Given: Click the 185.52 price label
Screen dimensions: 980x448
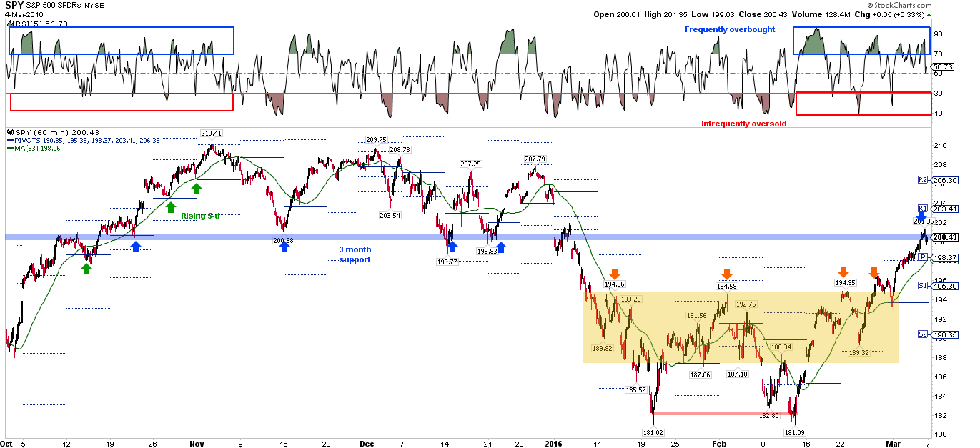Looking at the screenshot, I should (x=635, y=390).
